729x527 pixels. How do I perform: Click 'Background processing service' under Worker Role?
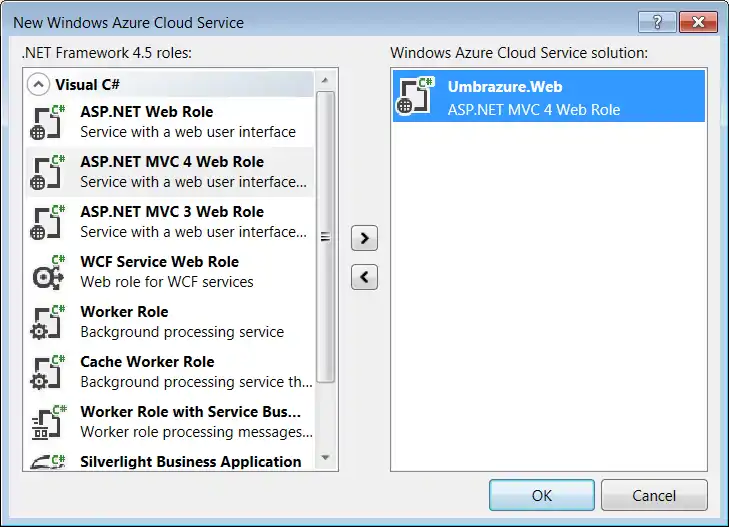click(182, 332)
